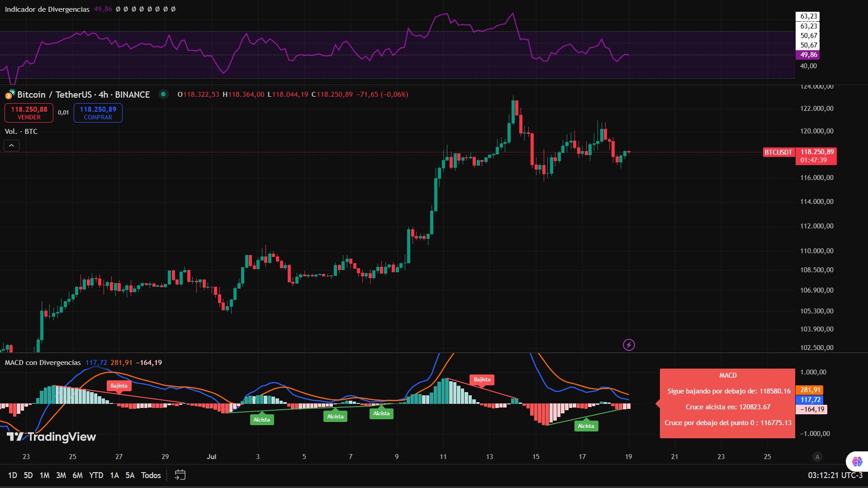Select the 5A date range
This screenshot has height=488, width=868.
click(x=130, y=475)
